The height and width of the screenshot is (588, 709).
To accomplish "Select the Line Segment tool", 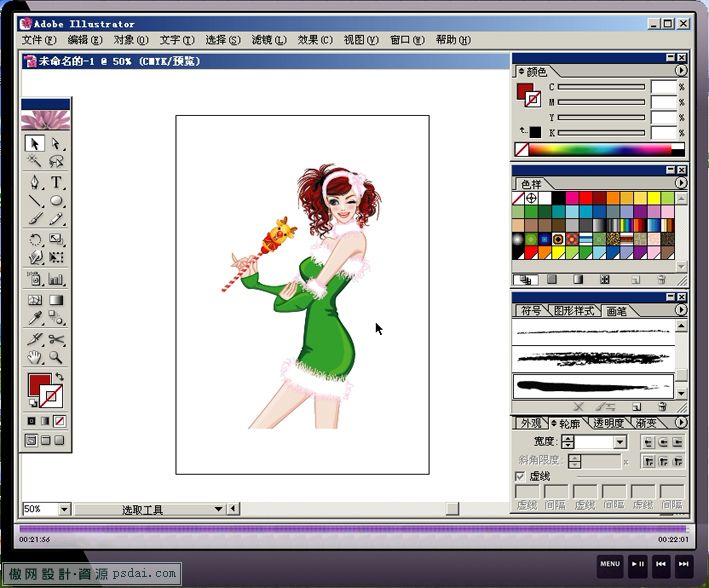I will click(34, 200).
